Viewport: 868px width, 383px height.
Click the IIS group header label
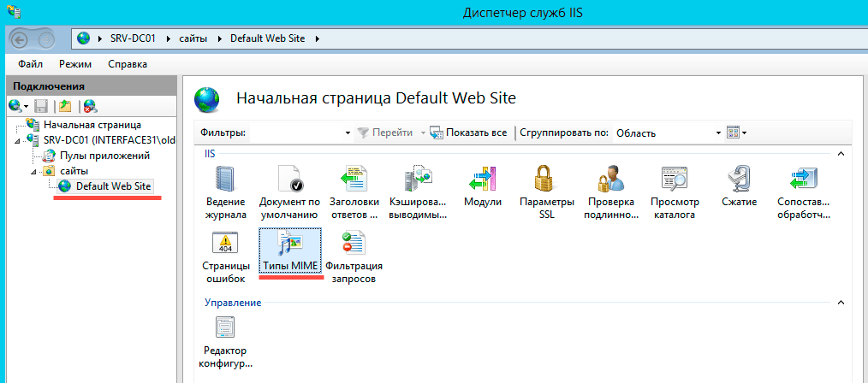209,153
